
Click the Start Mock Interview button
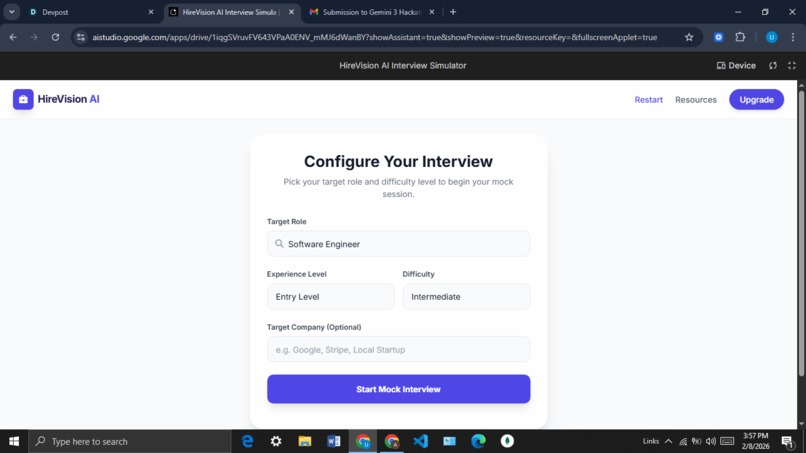(x=398, y=389)
